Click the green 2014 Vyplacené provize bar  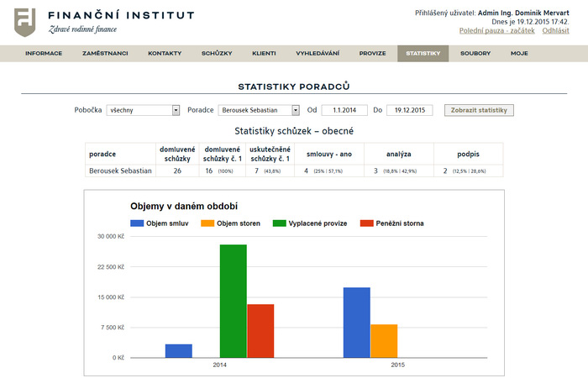233,301
